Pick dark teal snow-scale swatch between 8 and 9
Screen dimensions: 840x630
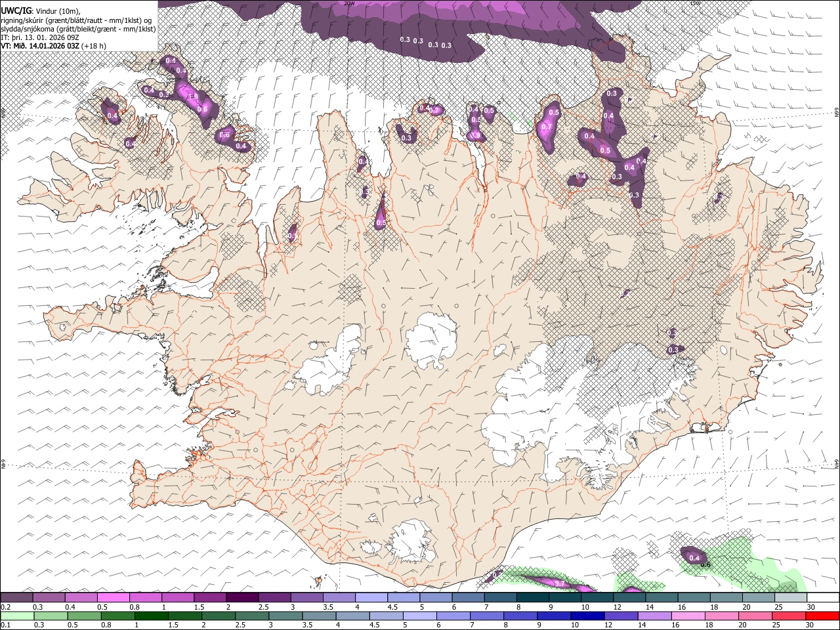(x=532, y=597)
